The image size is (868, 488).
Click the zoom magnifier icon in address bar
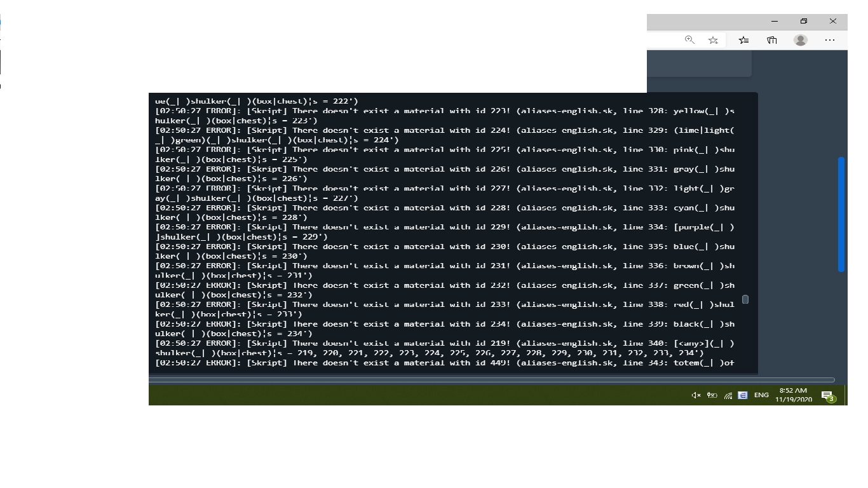[689, 39]
